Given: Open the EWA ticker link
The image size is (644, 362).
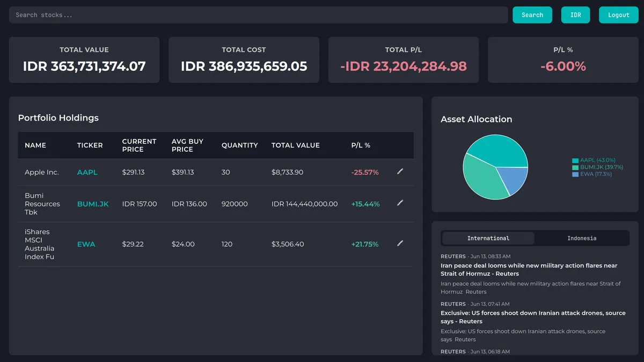Looking at the screenshot, I should pos(86,244).
